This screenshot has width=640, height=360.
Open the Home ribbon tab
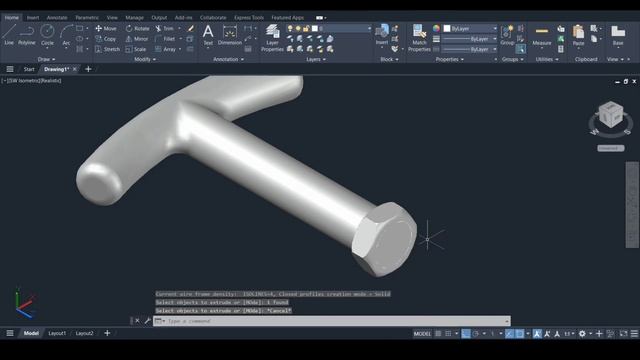[x=11, y=18]
